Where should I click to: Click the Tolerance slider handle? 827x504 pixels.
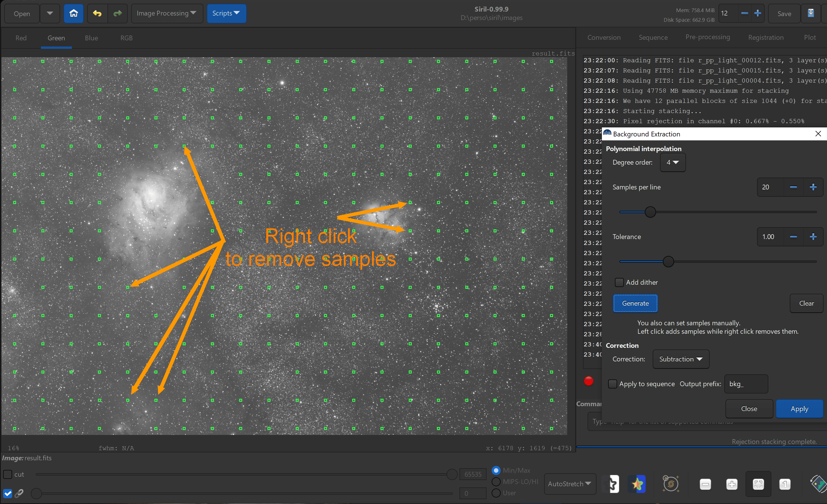pyautogui.click(x=668, y=262)
